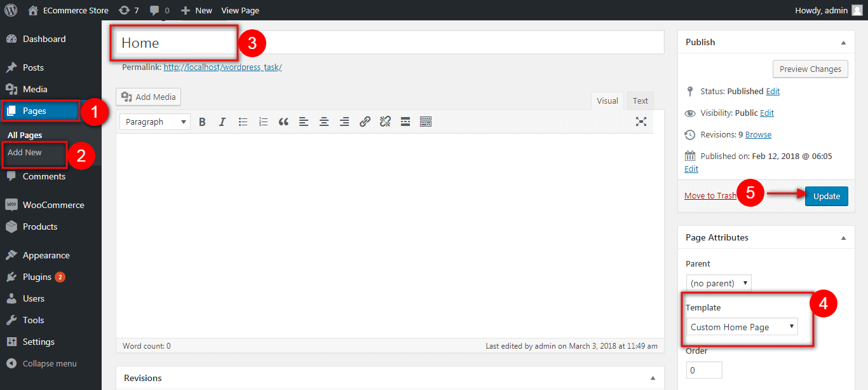The image size is (868, 390).
Task: Collapse the Page Attributes panel
Action: [843, 238]
